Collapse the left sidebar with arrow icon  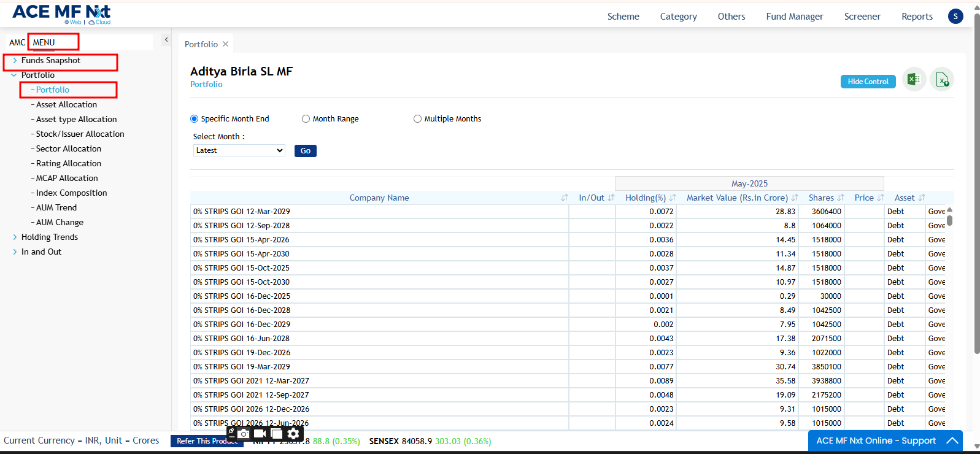coord(166,40)
